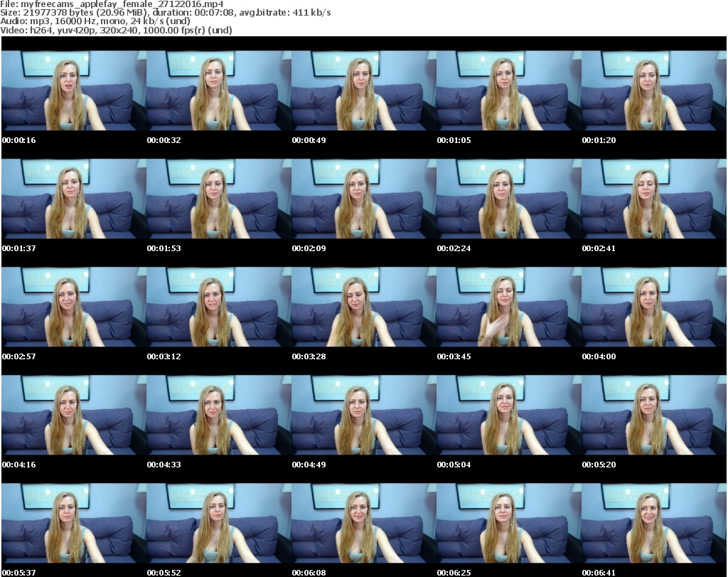Click the 'Audio: mp3, 16000 Hz' header line
This screenshot has height=577, width=728.
click(x=95, y=21)
